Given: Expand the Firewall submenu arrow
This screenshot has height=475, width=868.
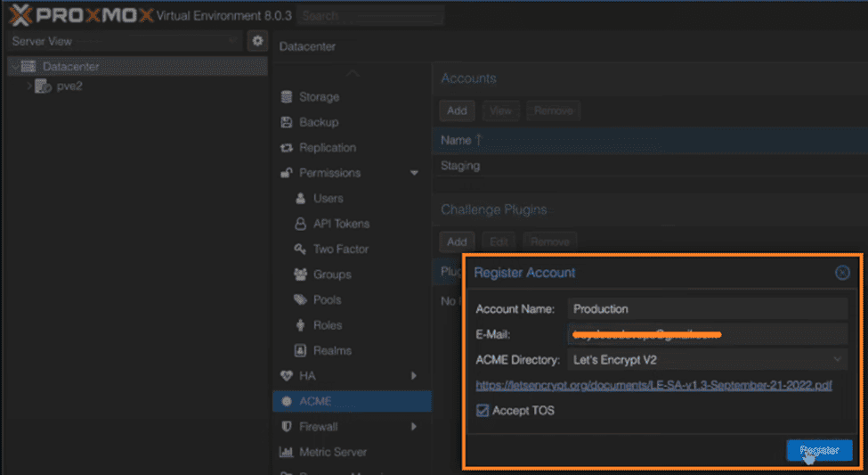Looking at the screenshot, I should click(413, 427).
